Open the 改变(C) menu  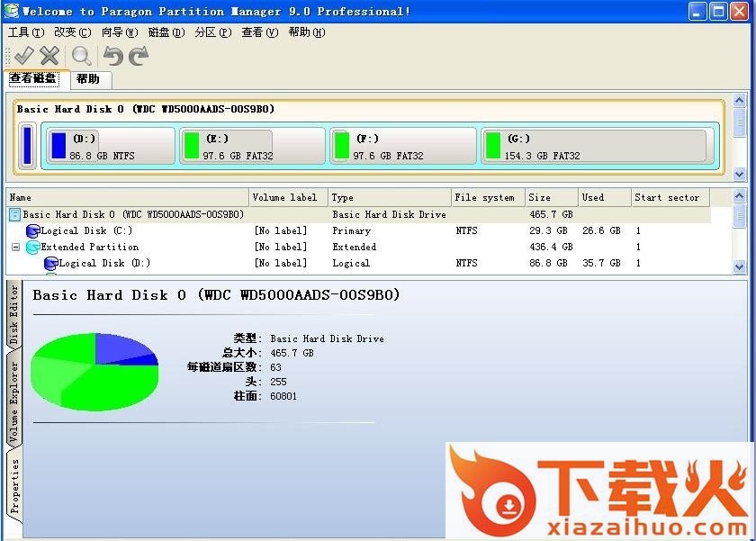coord(72,32)
